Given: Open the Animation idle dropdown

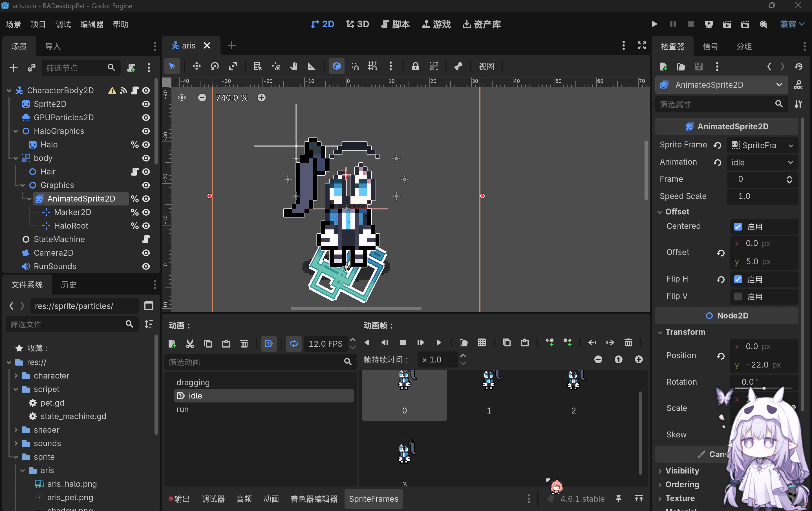Looking at the screenshot, I should (x=762, y=162).
